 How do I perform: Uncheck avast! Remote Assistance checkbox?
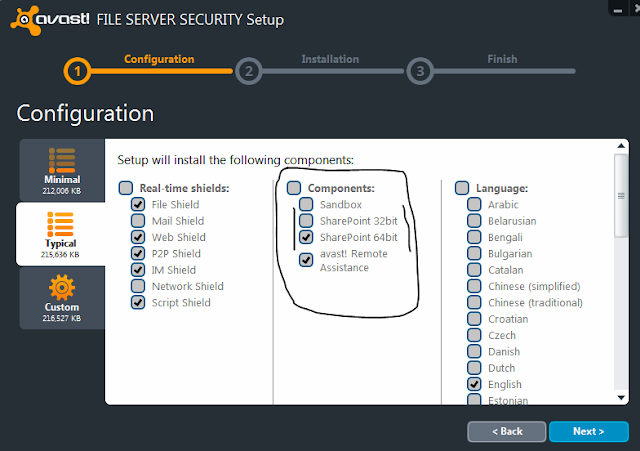click(x=306, y=260)
